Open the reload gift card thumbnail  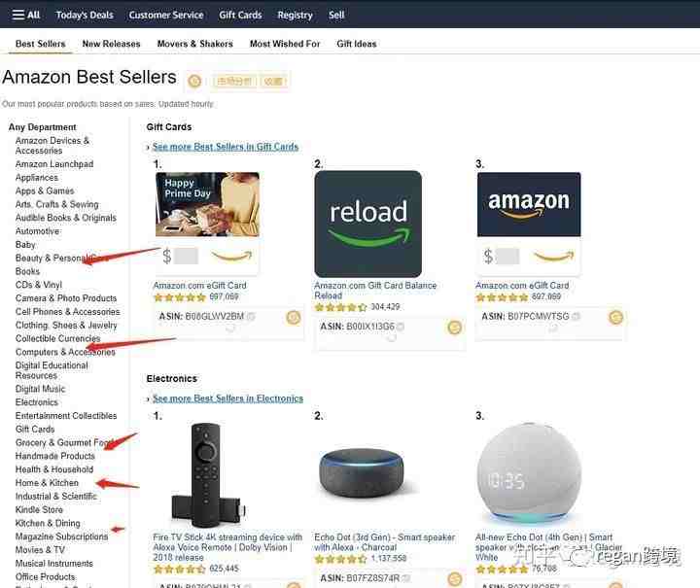coord(367,224)
